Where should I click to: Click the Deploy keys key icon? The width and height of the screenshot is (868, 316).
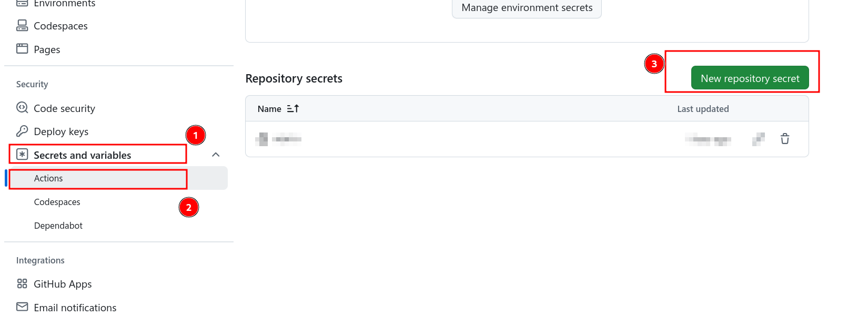22,131
